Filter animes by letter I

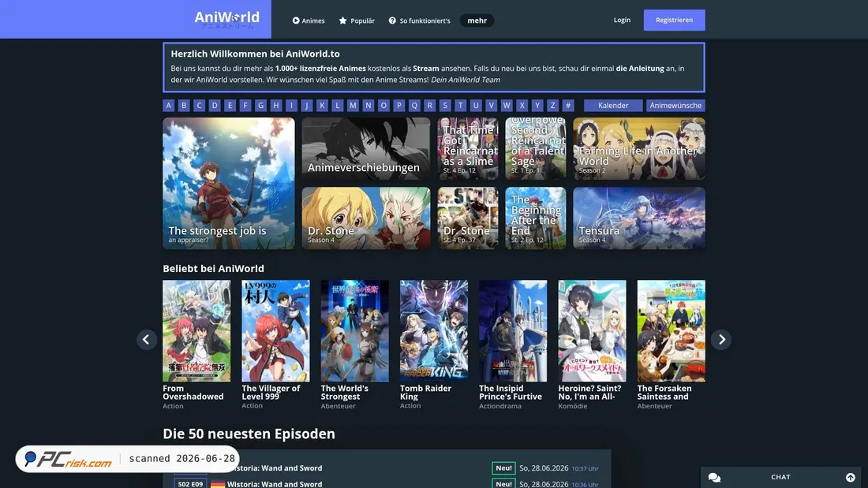pos(291,105)
